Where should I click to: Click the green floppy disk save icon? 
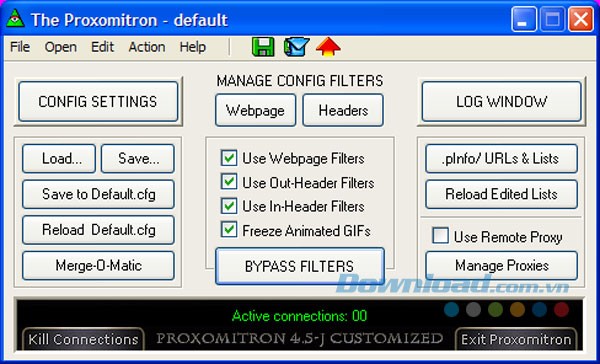click(x=263, y=47)
